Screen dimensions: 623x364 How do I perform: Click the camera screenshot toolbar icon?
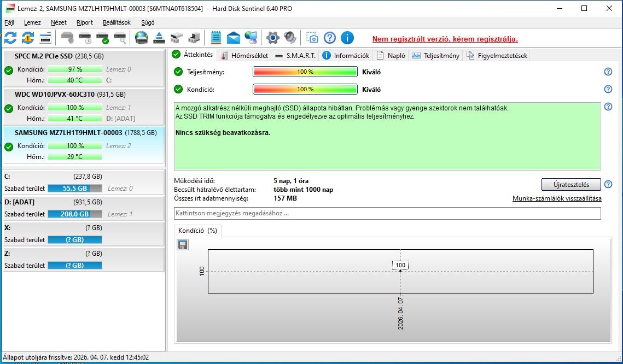point(312,38)
